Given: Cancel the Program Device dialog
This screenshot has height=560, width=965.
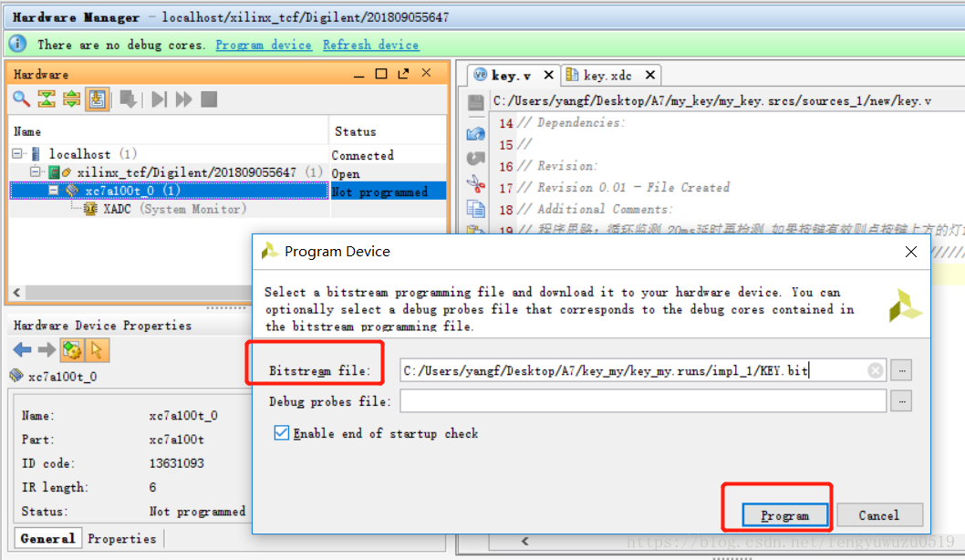Looking at the screenshot, I should pyautogui.click(x=879, y=515).
